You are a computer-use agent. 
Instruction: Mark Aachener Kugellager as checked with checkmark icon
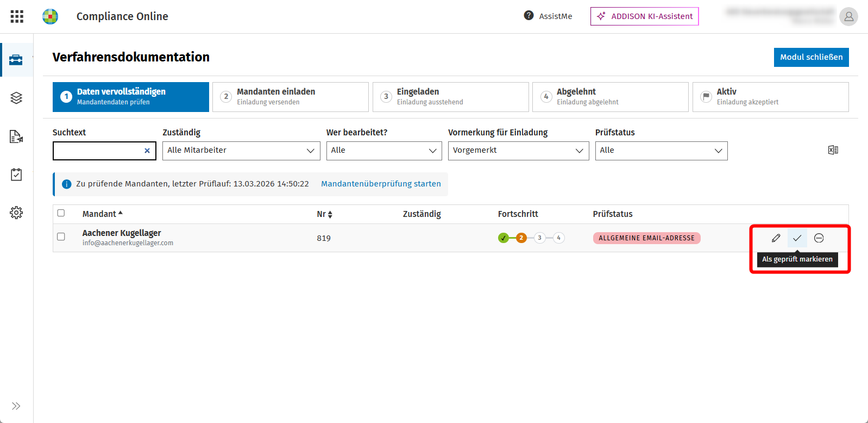797,238
